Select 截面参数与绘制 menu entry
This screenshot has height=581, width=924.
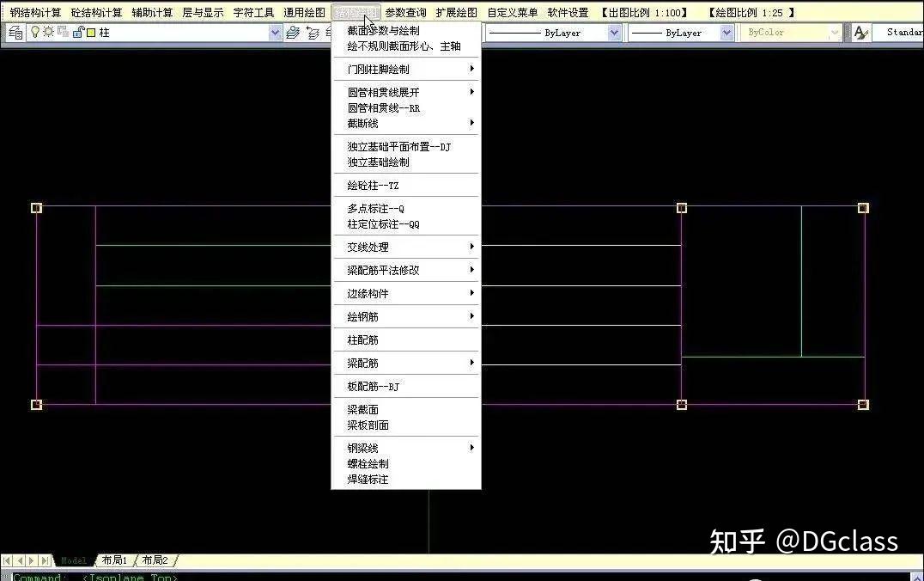(406, 31)
